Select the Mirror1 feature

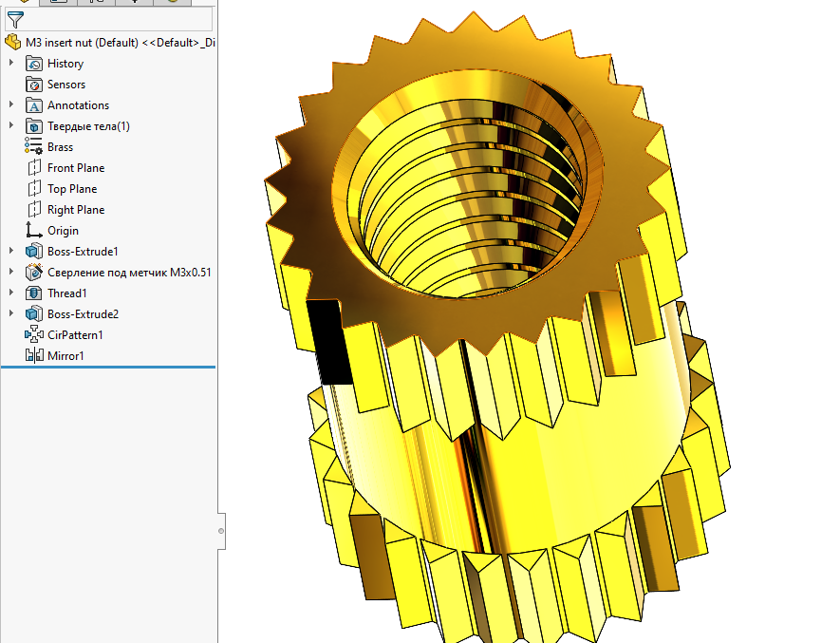point(65,356)
